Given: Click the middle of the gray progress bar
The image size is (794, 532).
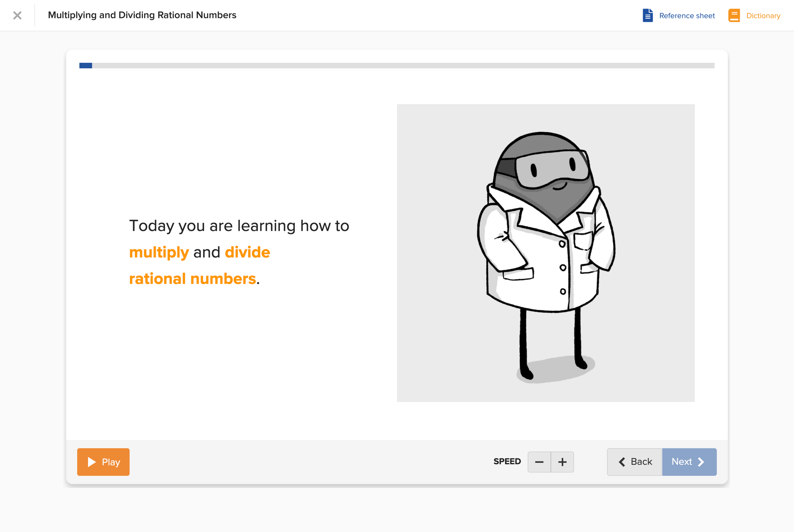Looking at the screenshot, I should click(397, 66).
